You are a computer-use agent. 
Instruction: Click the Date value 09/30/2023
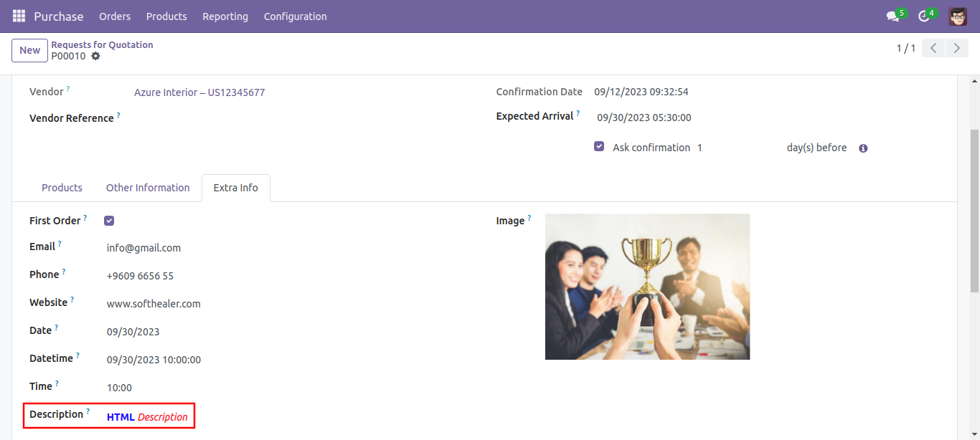point(133,332)
